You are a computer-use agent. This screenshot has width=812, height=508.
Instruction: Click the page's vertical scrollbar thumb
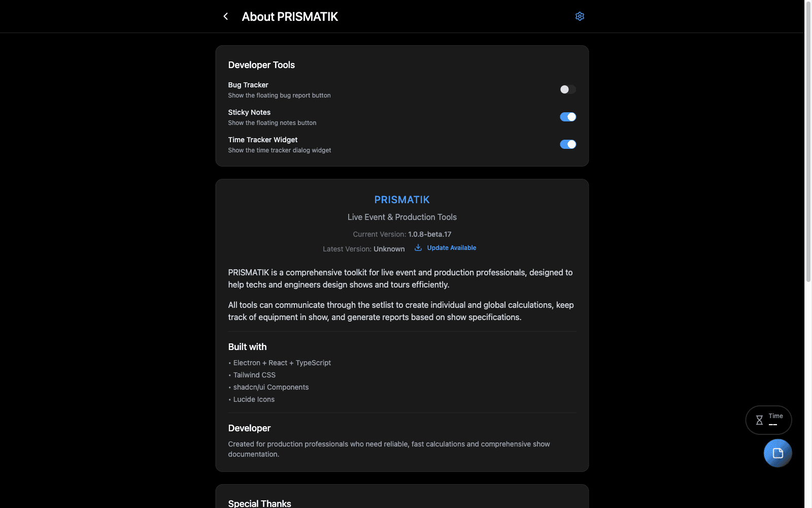click(x=808, y=141)
